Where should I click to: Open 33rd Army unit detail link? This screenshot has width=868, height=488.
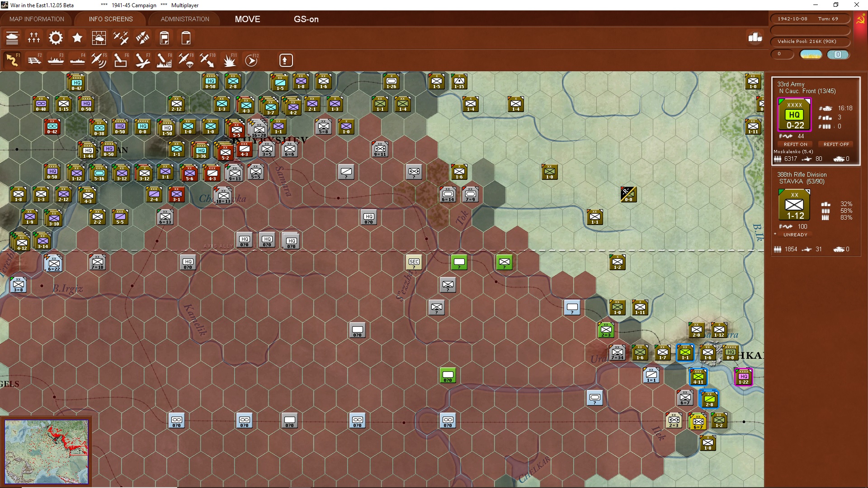[x=791, y=84]
